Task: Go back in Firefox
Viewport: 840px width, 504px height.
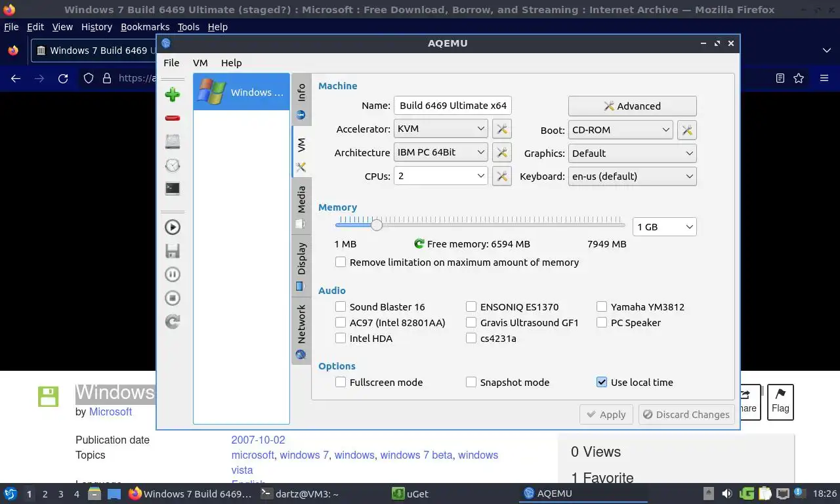Action: [16, 78]
